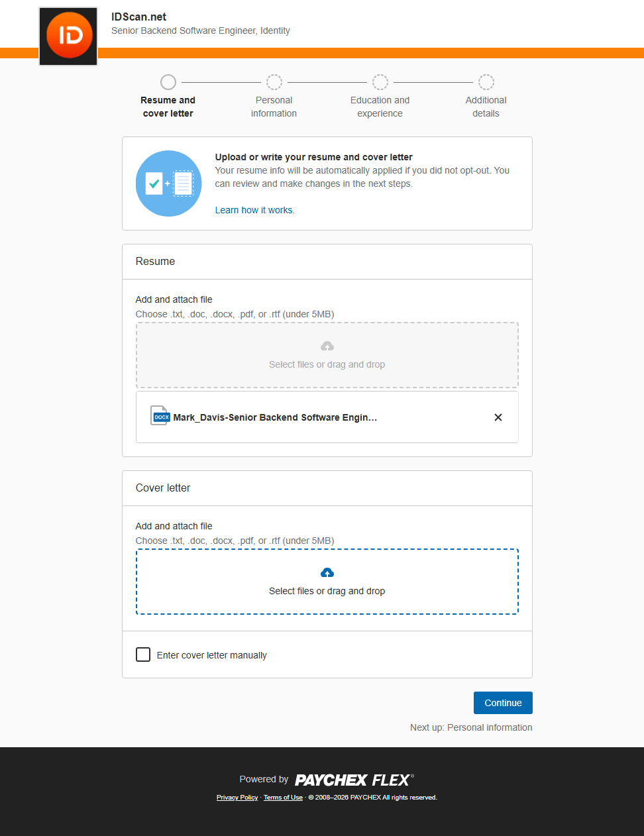644x836 pixels.
Task: Click the Education and experience step label
Action: (x=380, y=107)
